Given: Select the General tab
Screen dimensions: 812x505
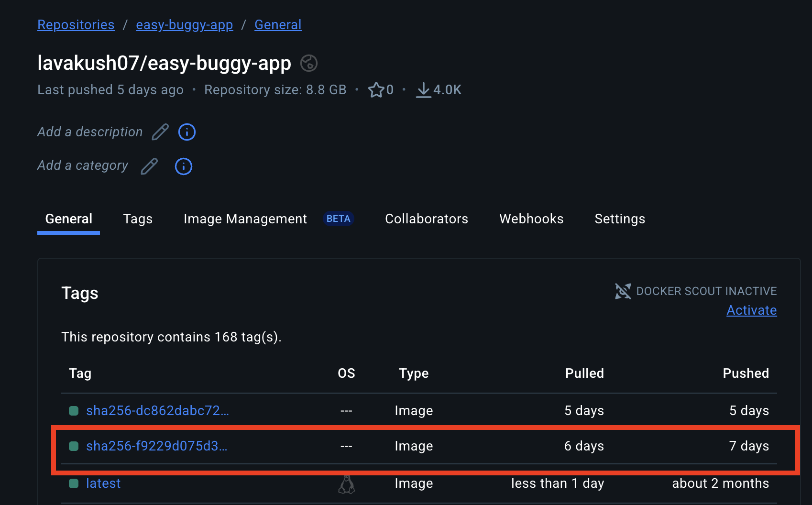Looking at the screenshot, I should click(x=68, y=219).
